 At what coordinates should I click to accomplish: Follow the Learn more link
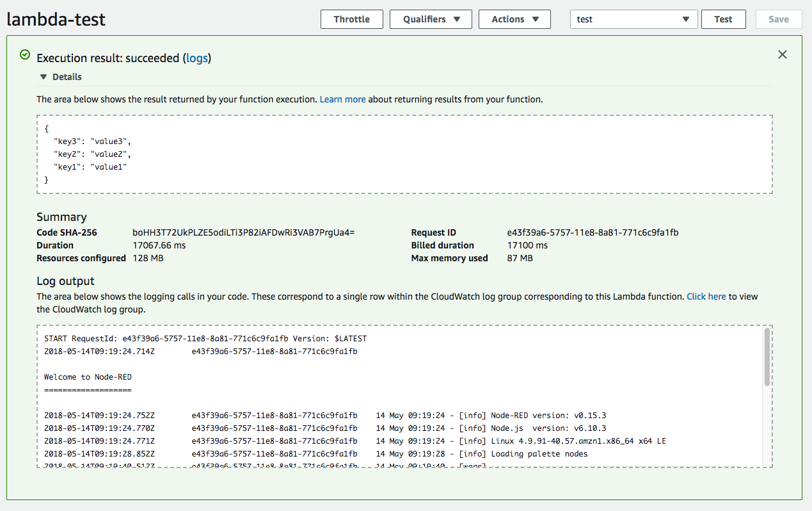pos(342,99)
